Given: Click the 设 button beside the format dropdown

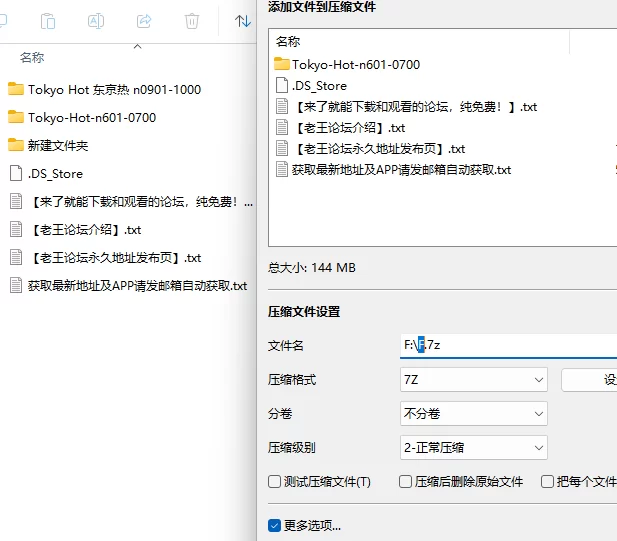Looking at the screenshot, I should click(x=589, y=380).
